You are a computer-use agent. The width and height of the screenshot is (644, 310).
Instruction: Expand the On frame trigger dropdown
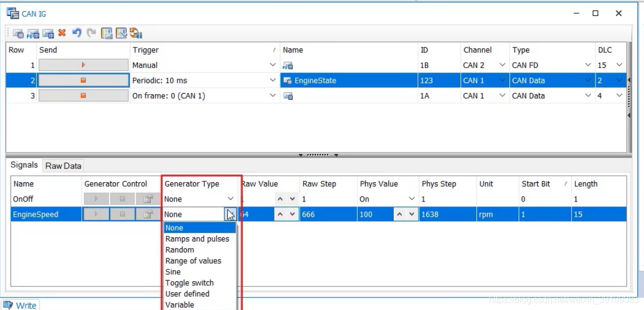point(273,96)
